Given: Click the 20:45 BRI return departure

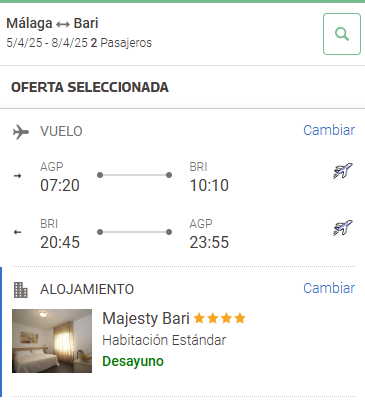Looking at the screenshot, I should click(60, 242).
